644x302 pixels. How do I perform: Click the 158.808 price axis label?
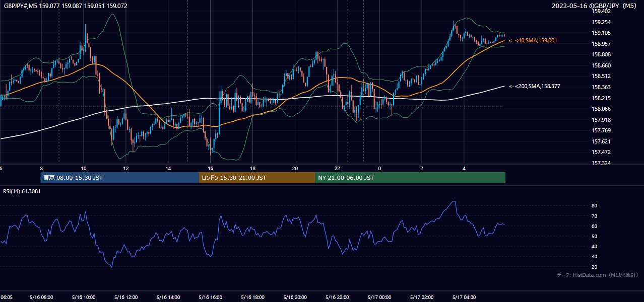601,55
